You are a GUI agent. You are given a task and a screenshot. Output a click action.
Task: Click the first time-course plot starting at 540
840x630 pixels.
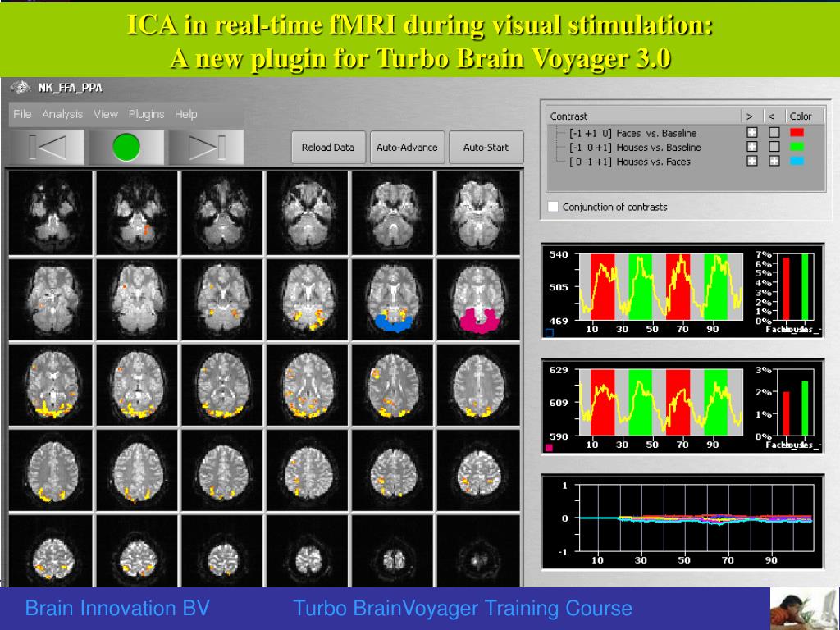click(662, 287)
